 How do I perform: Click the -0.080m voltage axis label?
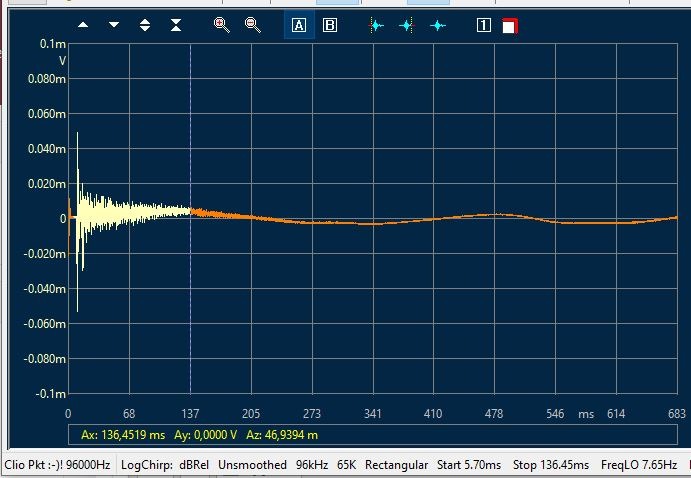(x=45, y=359)
